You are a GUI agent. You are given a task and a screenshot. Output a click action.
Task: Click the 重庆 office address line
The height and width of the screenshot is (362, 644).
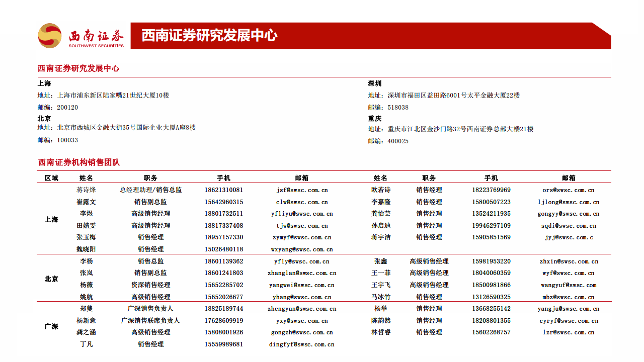[x=451, y=129]
